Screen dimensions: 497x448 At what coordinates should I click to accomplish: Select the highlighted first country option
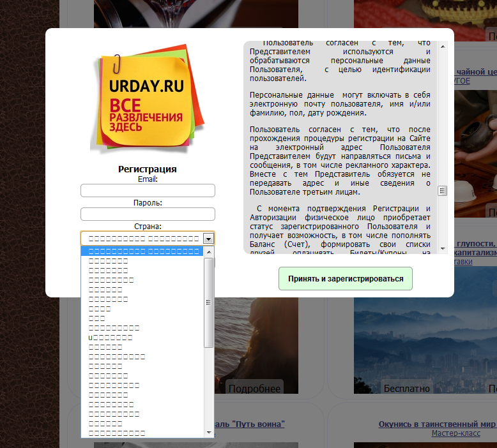click(142, 251)
